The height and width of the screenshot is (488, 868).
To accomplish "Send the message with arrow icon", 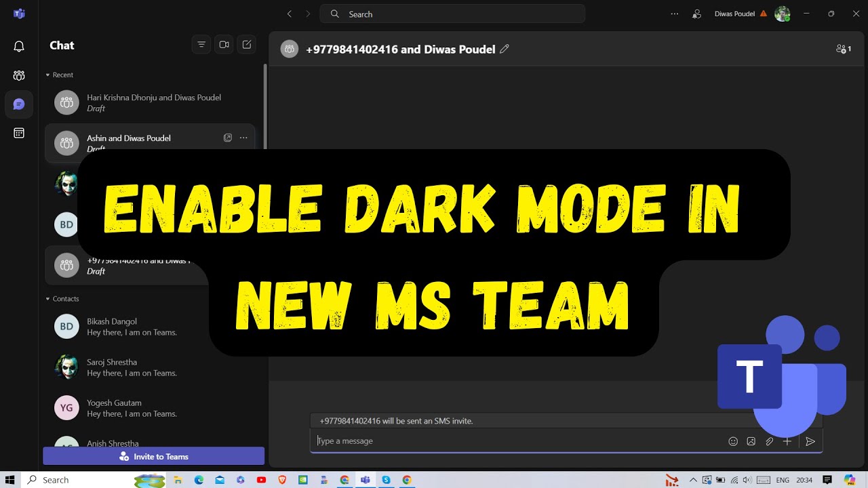I will (x=810, y=441).
